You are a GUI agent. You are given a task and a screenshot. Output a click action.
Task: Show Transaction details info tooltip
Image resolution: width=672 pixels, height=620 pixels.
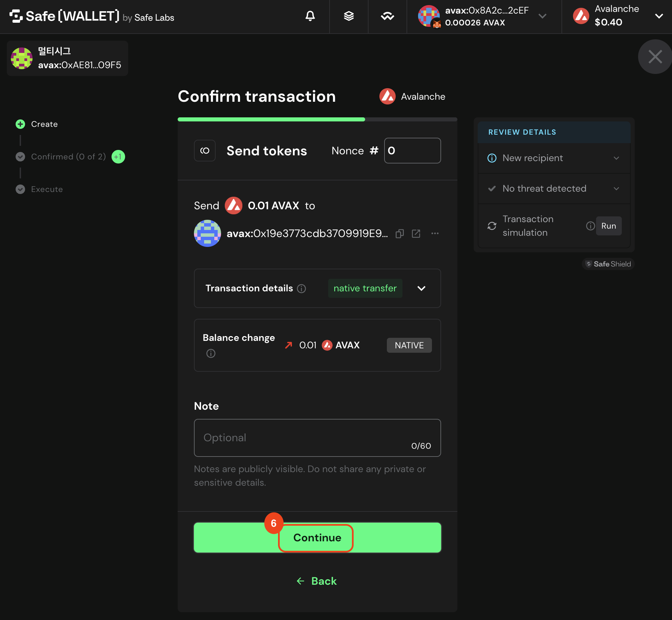coord(301,289)
